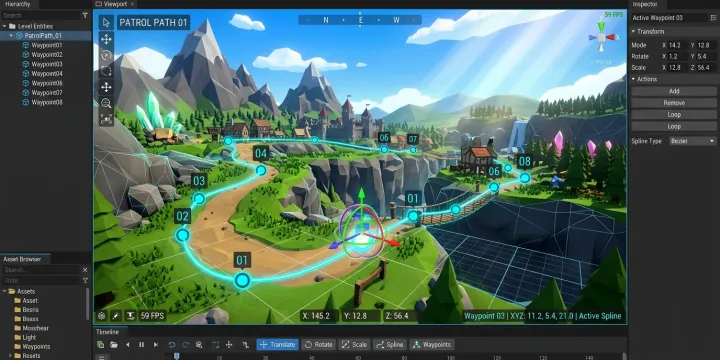The height and width of the screenshot is (360, 720).
Task: Clear the Asset Browser search with X
Action: click(85, 270)
